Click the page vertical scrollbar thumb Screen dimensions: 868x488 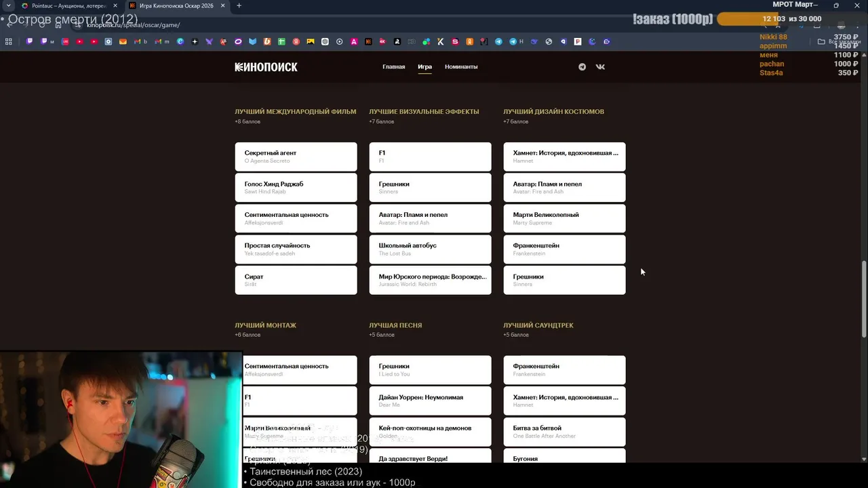click(x=864, y=298)
